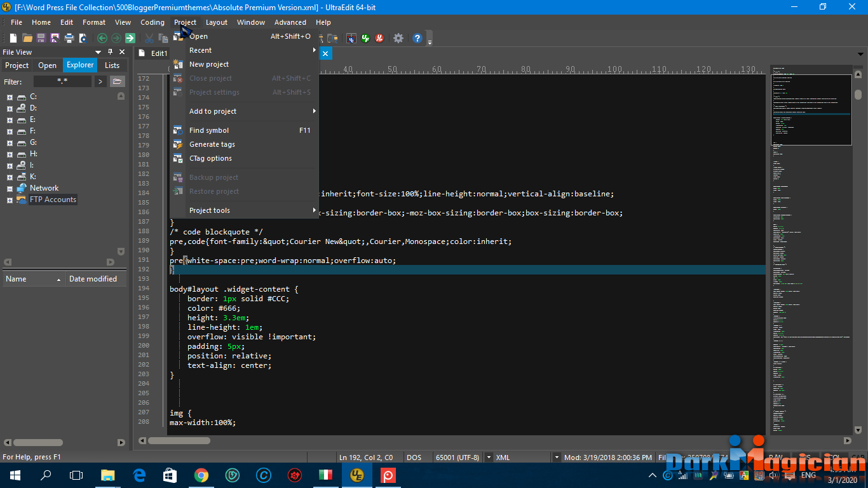Viewport: 868px width, 488px height.
Task: Choose CTag options in the Project menu
Action: 244,158
